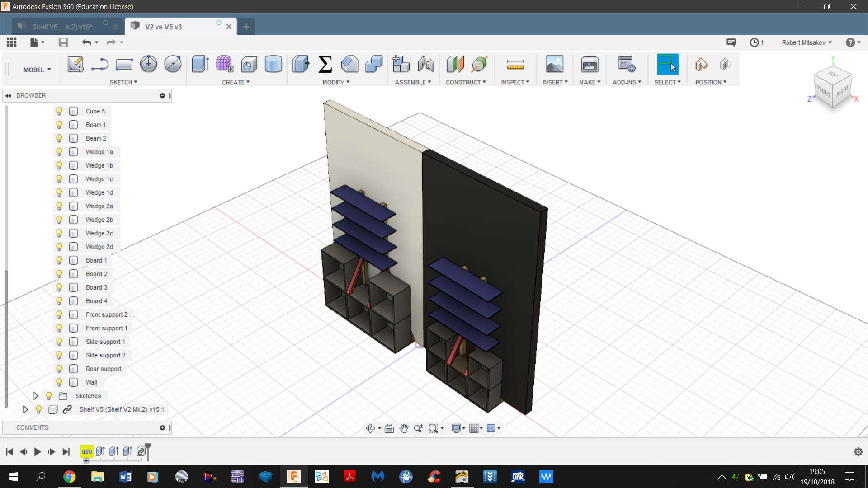Open the ASSEMBLE menu dropdown
This screenshot has height=488, width=868.
[x=413, y=82]
